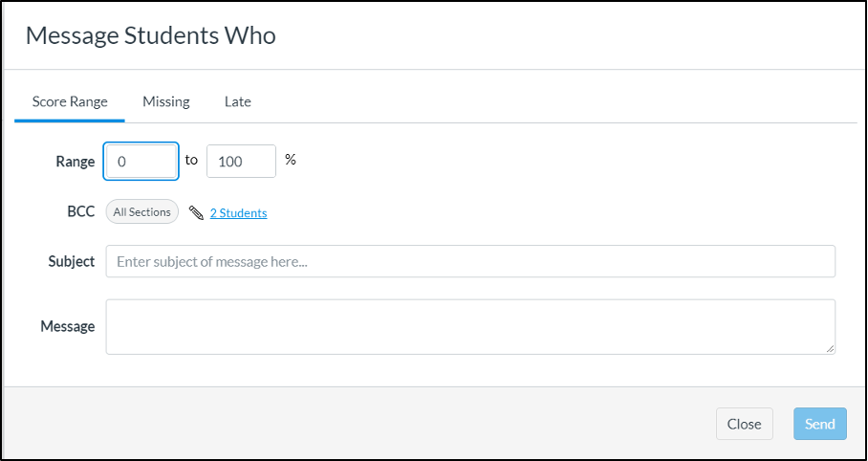868x461 pixels.
Task: Click the Message Students Who heading
Action: (x=151, y=36)
